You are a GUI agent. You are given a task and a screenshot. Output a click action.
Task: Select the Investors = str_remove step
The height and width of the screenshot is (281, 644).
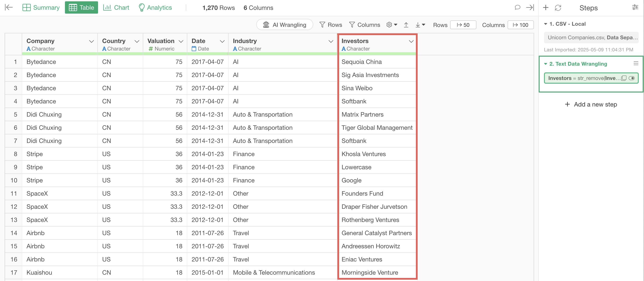tap(591, 78)
